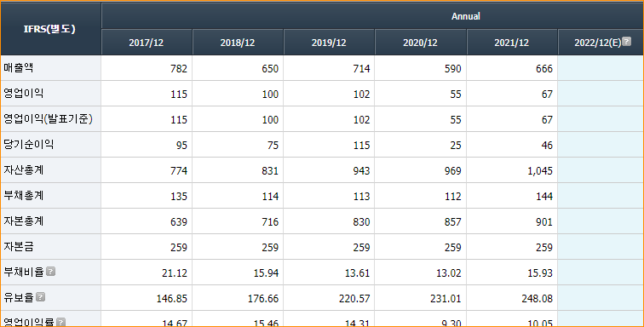This screenshot has height=327, width=644.
Task: Select 부채총계 value 135 for 2017/12
Action: point(179,196)
